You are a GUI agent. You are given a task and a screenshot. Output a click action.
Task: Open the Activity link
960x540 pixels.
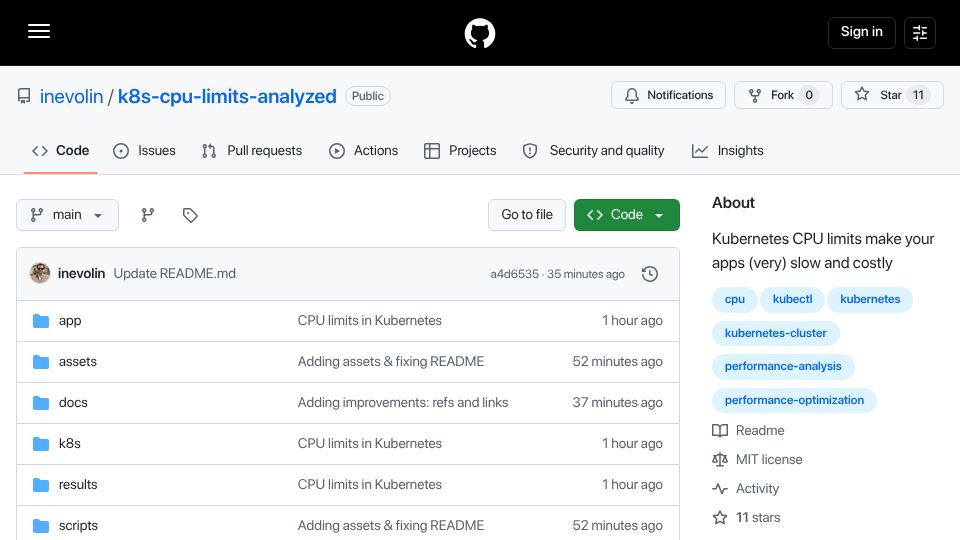click(746, 489)
